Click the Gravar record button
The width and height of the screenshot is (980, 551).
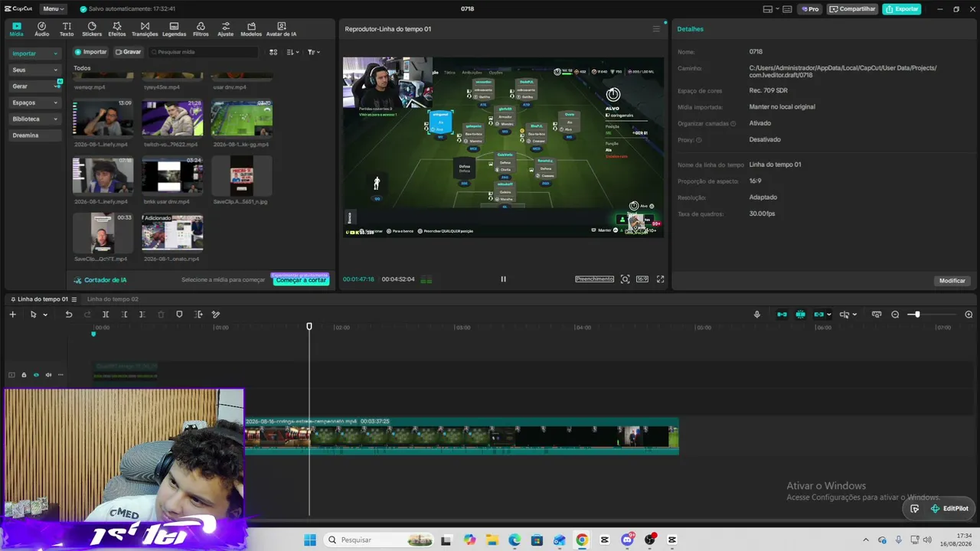pyautogui.click(x=129, y=52)
